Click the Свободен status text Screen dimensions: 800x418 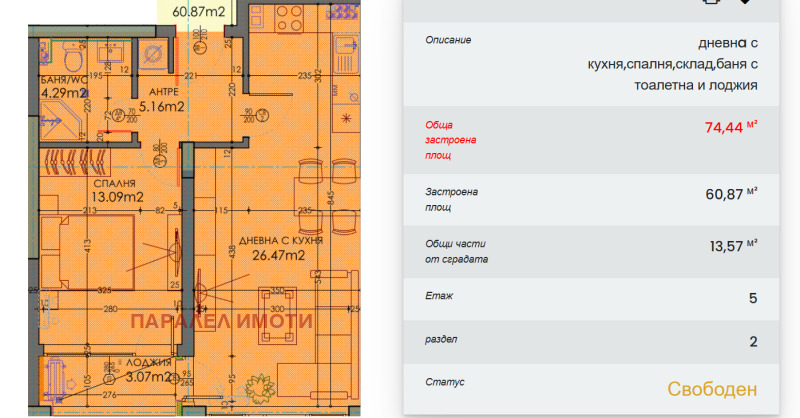[x=711, y=389]
